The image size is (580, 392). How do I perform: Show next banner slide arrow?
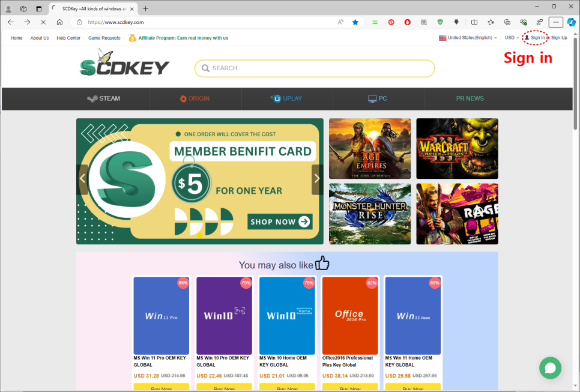pos(317,179)
